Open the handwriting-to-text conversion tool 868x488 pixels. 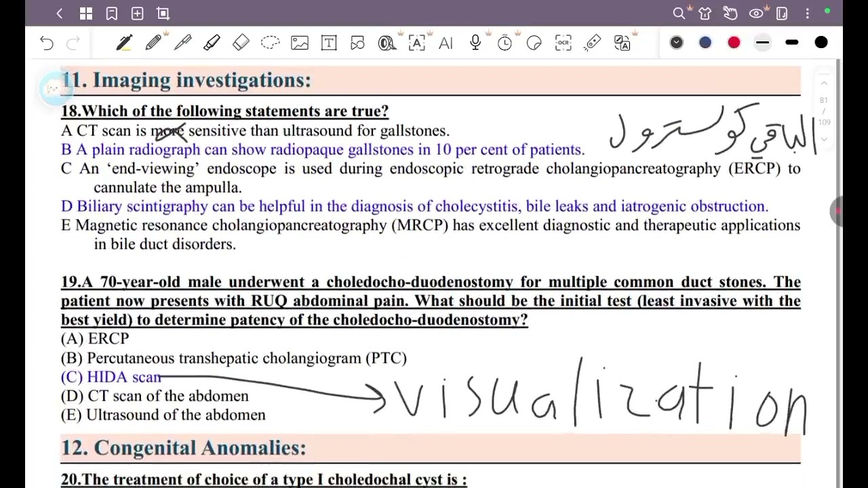[416, 43]
